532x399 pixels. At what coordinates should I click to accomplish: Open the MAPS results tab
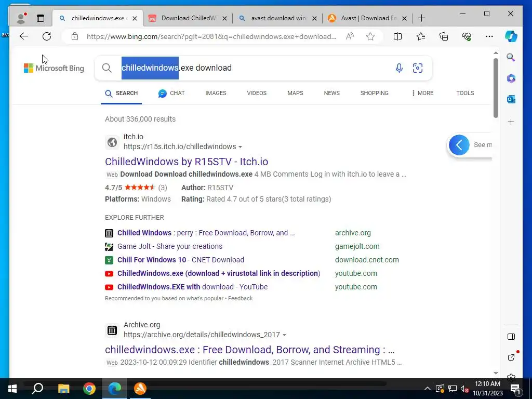point(295,93)
